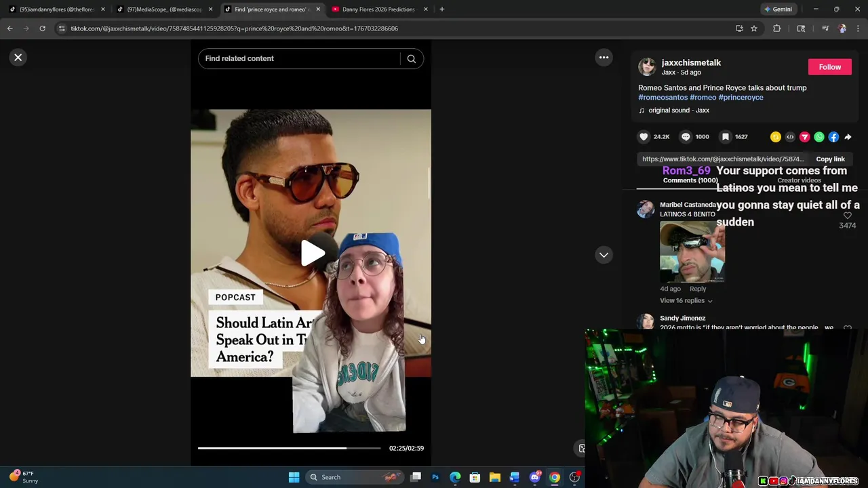Switch to Comments (1000) tab
The height and width of the screenshot is (488, 868).
click(690, 180)
